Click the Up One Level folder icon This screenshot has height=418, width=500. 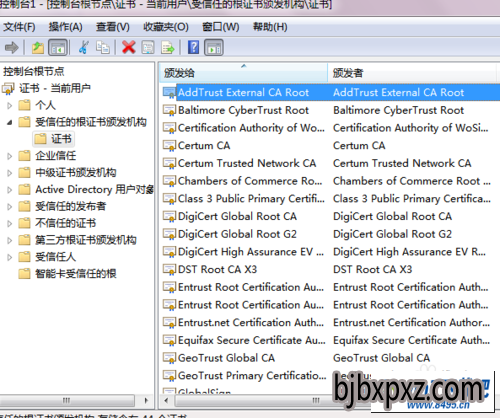(x=38, y=47)
